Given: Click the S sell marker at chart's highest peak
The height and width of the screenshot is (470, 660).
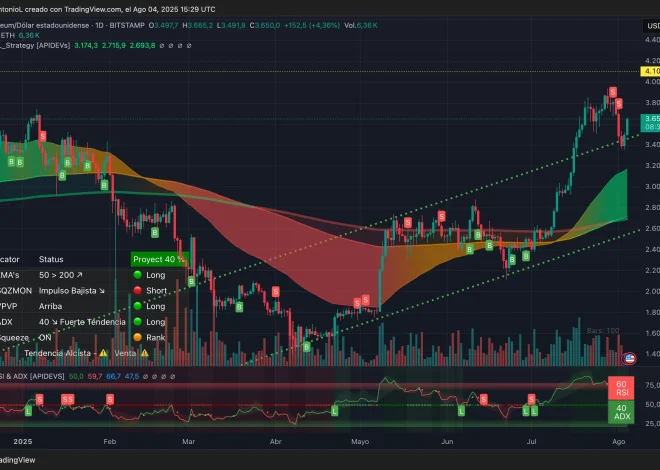Looking at the screenshot, I should click(613, 92).
